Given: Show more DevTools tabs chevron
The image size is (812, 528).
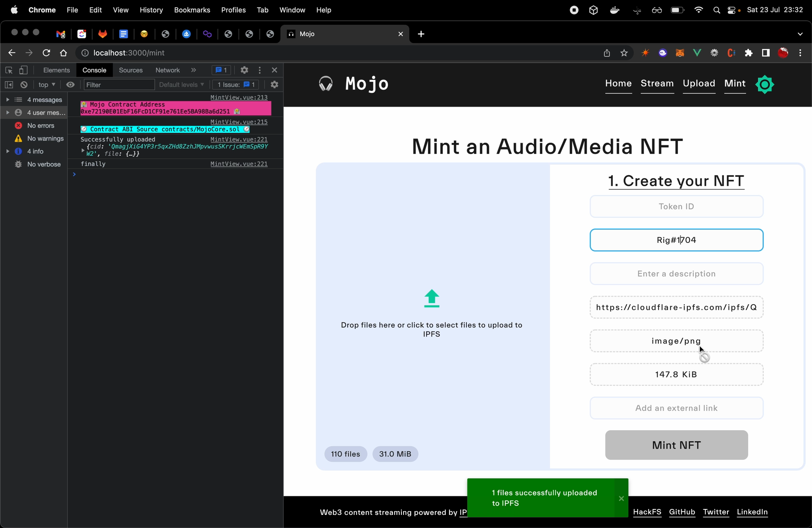Looking at the screenshot, I should (193, 70).
